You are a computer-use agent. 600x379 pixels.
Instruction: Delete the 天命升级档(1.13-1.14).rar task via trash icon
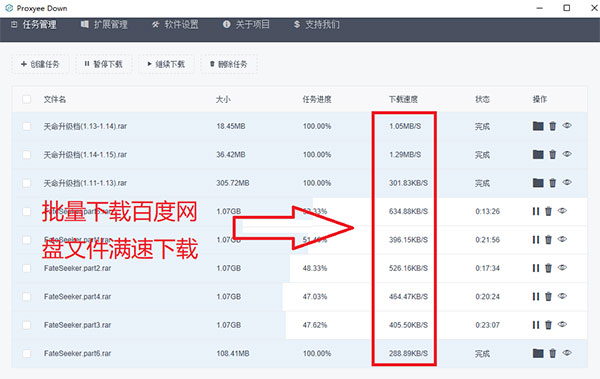click(553, 126)
